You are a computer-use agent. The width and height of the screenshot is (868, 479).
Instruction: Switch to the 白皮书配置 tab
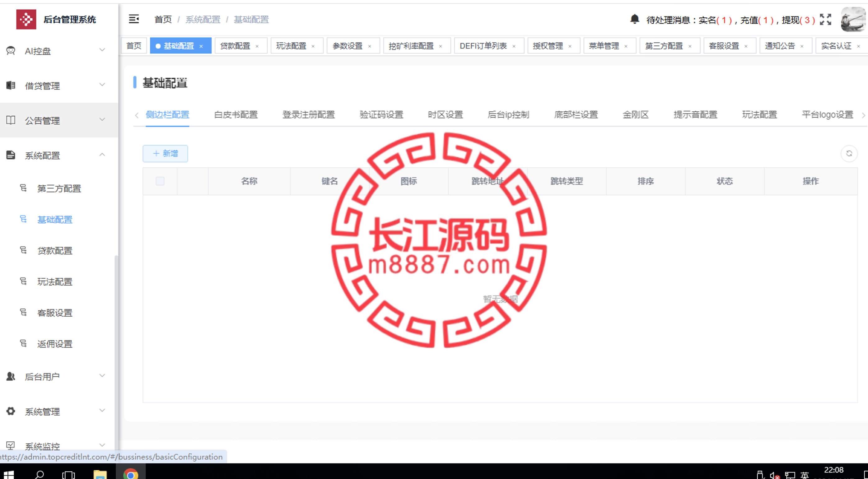pyautogui.click(x=236, y=114)
